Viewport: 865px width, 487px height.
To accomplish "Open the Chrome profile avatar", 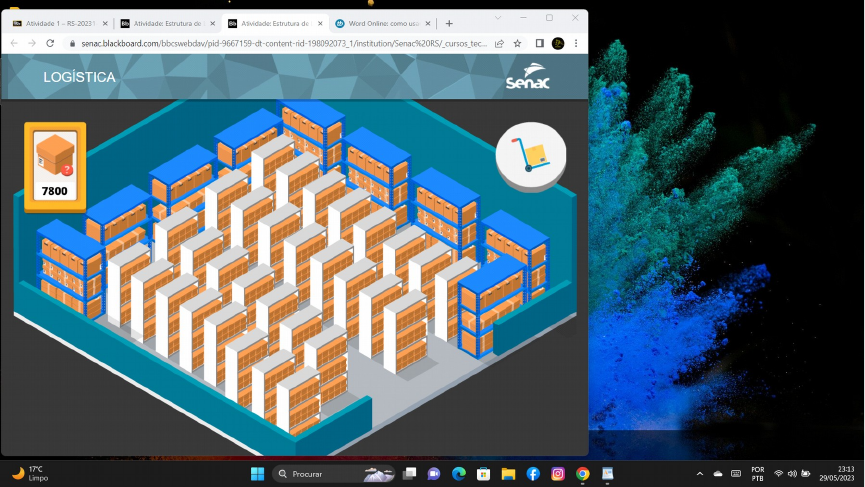I will click(558, 43).
